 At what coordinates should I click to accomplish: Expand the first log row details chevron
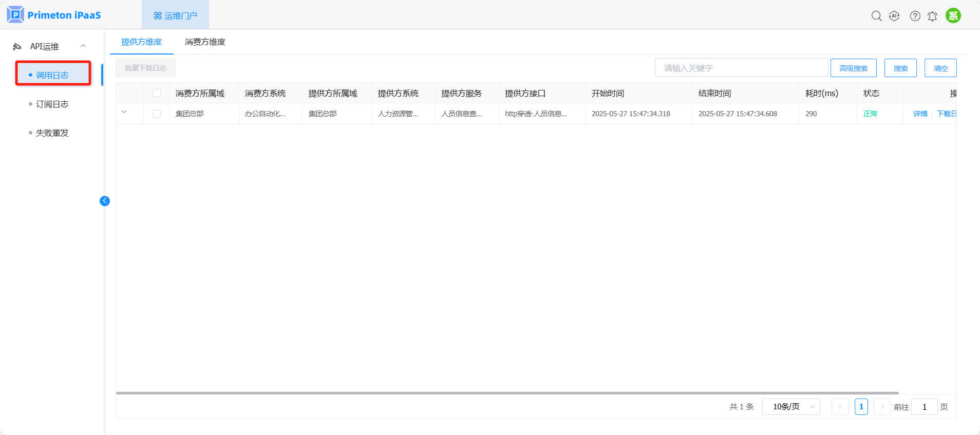(x=124, y=112)
